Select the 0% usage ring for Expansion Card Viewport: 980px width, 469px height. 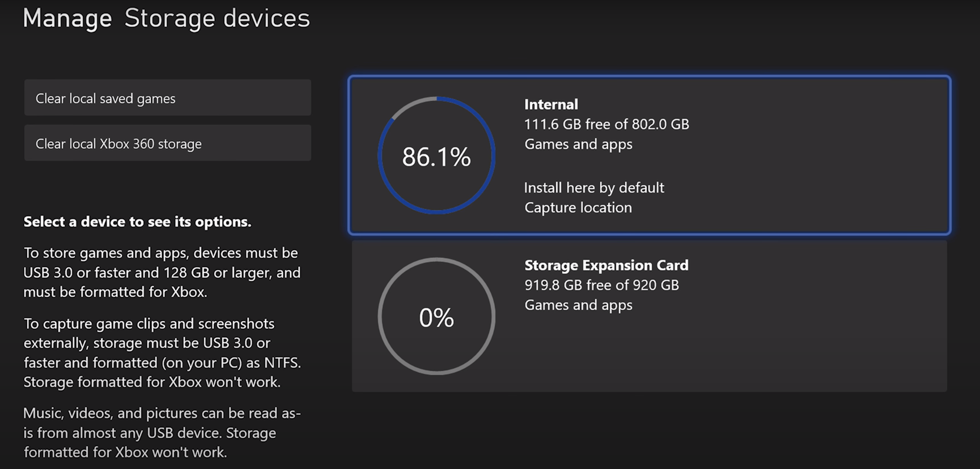[436, 316]
